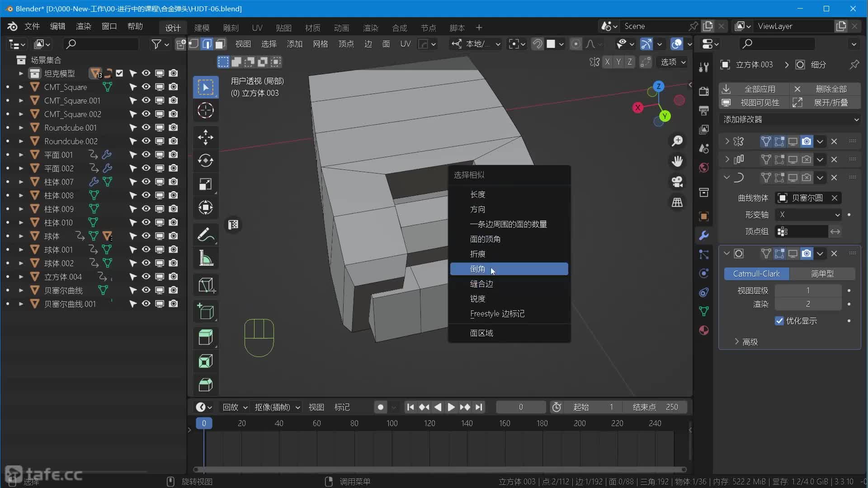The image size is (868, 488).
Task: Click the 视图层级 value slider
Action: pyautogui.click(x=808, y=291)
